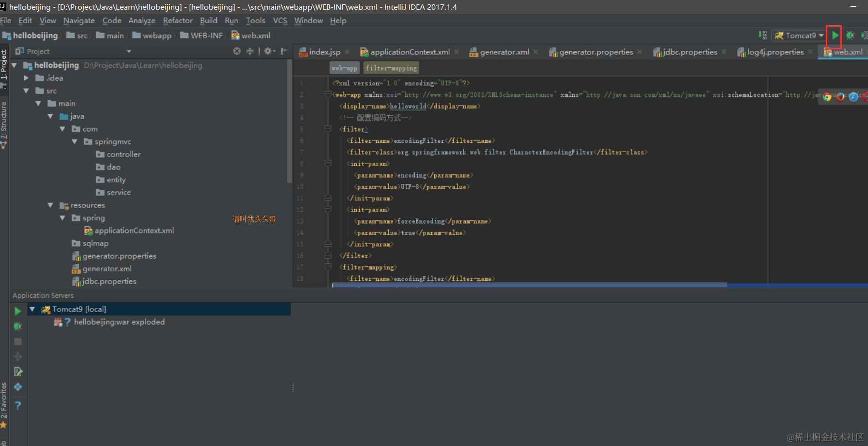Open web.xml in Chrome via browser icon
The image size is (868, 446).
coord(827,97)
